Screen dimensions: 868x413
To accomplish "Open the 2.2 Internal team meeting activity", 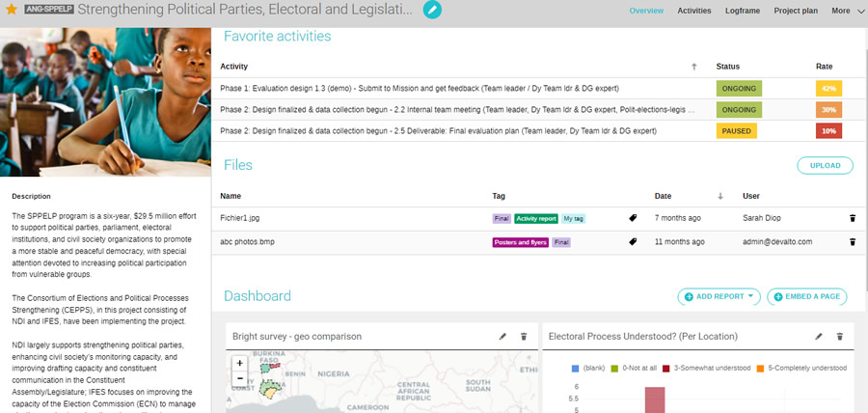I will 457,110.
